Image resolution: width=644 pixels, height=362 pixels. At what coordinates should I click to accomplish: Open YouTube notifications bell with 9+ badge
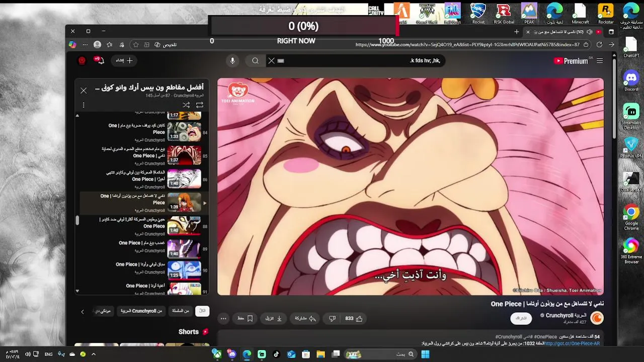pos(100,60)
